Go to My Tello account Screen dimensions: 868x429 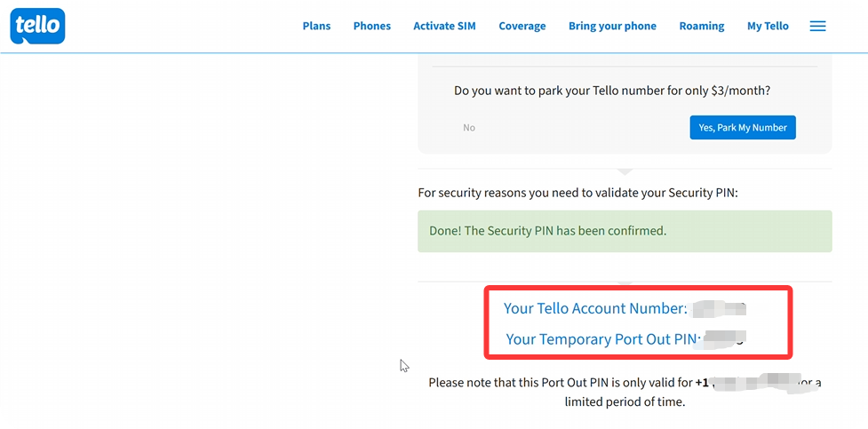768,26
